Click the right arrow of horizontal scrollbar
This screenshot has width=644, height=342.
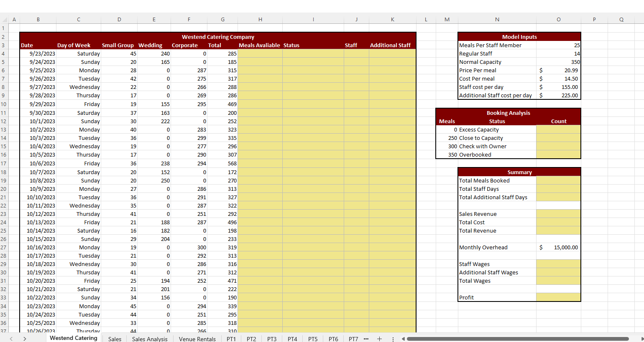[641, 339]
